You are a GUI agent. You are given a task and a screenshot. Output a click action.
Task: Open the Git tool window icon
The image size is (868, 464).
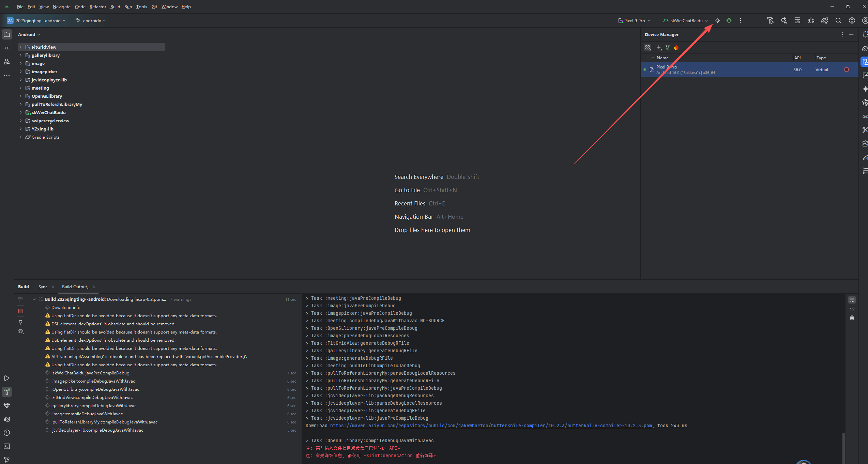[x=7, y=460]
